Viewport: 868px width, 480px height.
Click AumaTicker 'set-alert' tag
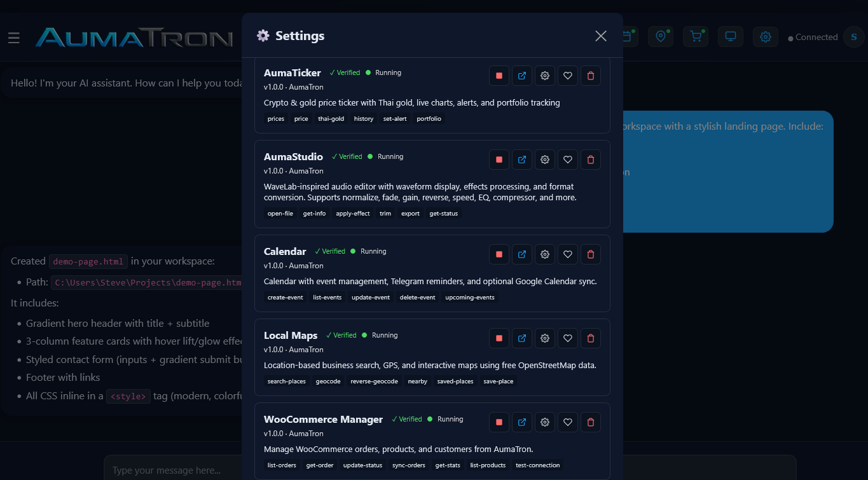[395, 119]
